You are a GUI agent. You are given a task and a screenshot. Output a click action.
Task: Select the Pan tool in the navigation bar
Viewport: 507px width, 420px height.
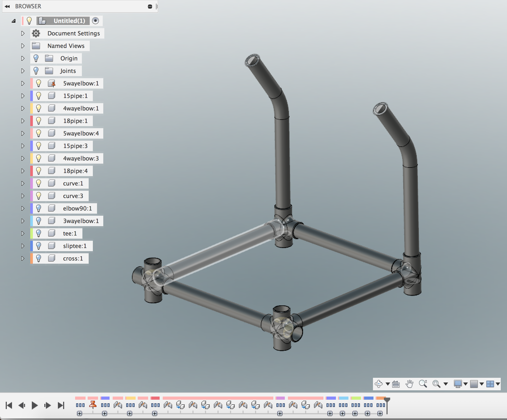point(409,384)
